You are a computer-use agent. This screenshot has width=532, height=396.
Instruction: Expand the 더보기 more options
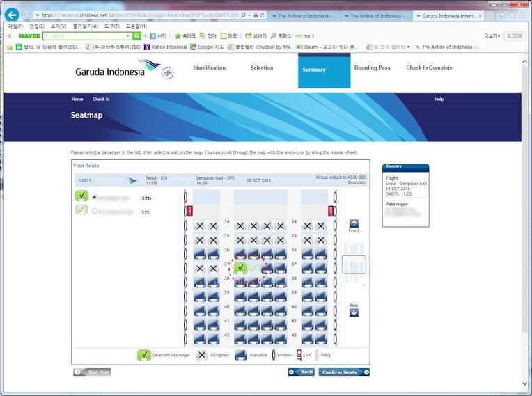(x=492, y=36)
